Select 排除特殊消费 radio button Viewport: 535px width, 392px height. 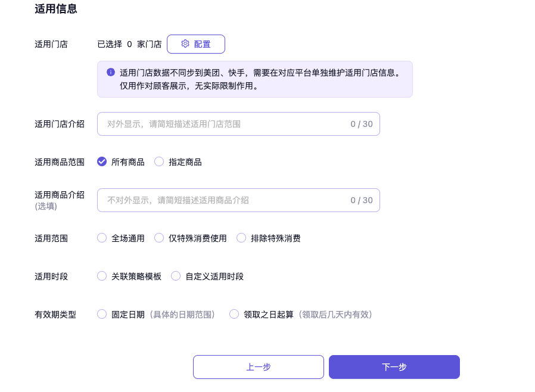point(241,238)
